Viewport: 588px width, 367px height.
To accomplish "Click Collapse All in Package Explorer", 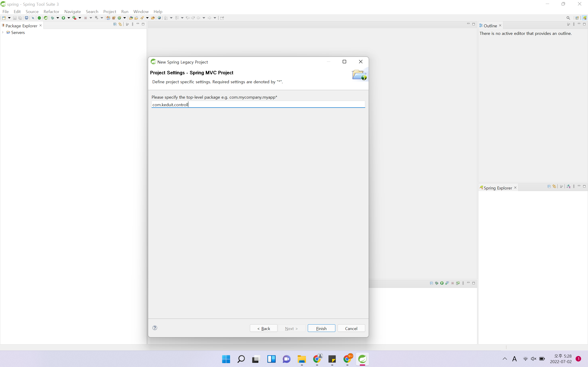I will click(115, 24).
